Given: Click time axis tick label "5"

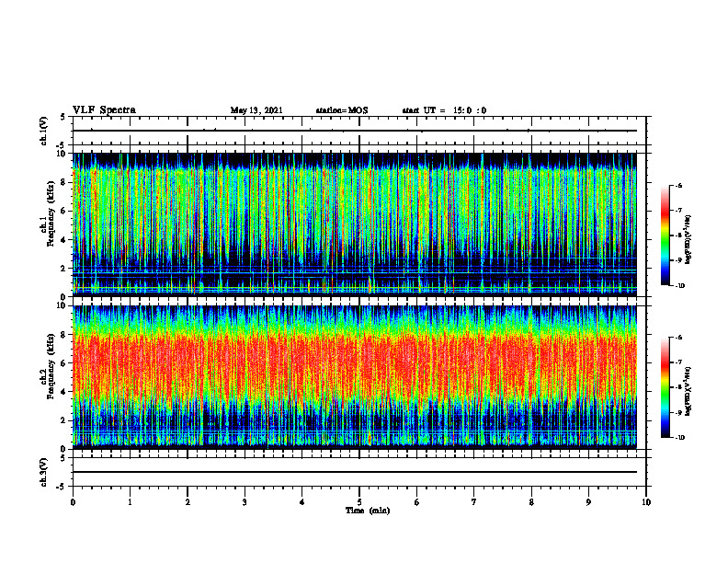Looking at the screenshot, I should point(359,502).
